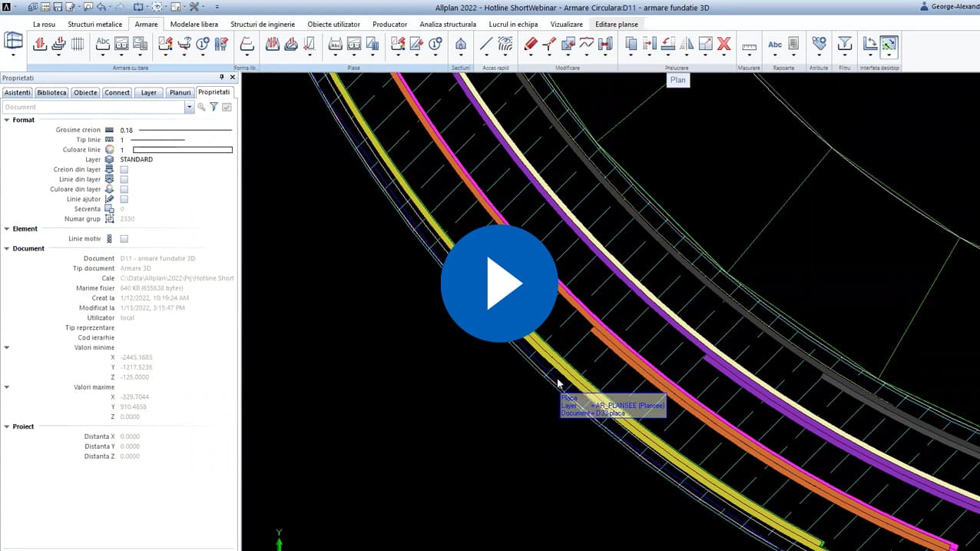
Task: Click the Undo arrow in quick access toolbar
Action: tap(101, 7)
